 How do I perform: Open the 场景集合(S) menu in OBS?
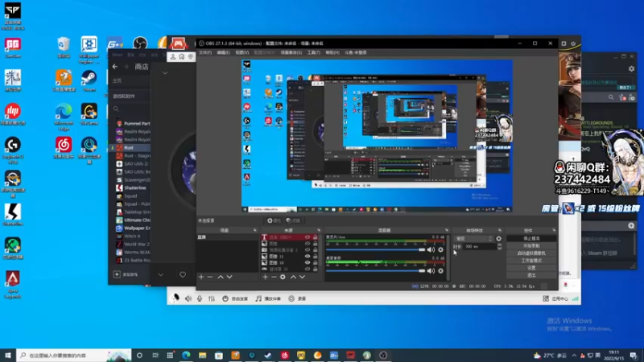(291, 52)
